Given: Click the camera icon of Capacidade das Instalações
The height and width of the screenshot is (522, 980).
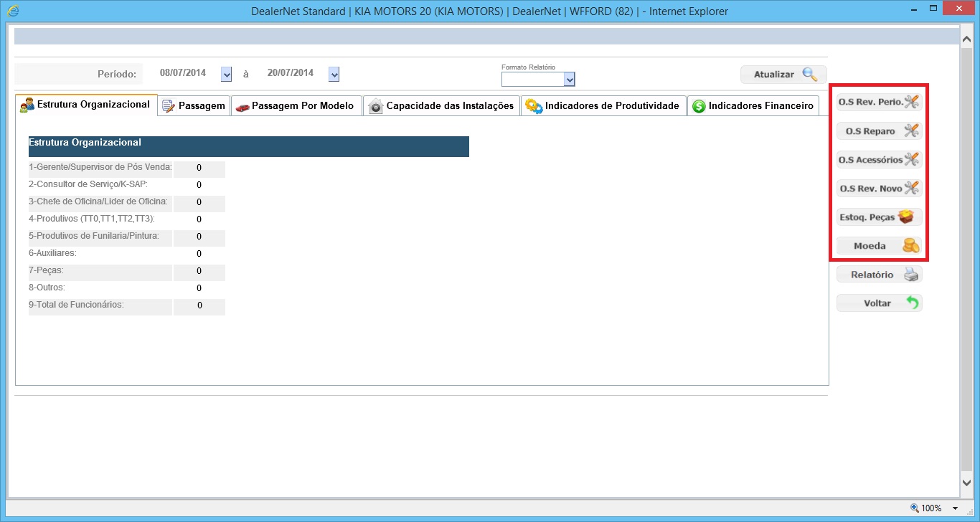Looking at the screenshot, I should pyautogui.click(x=376, y=107).
